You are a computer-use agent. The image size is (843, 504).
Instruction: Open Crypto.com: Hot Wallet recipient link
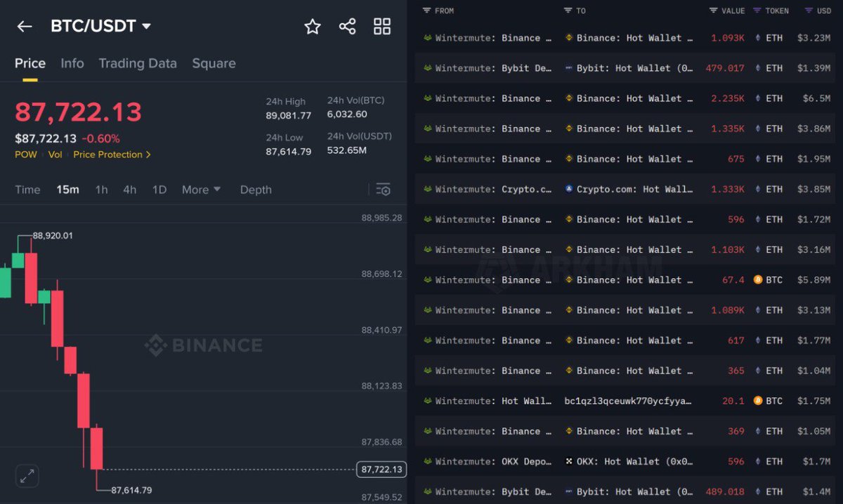tap(635, 189)
